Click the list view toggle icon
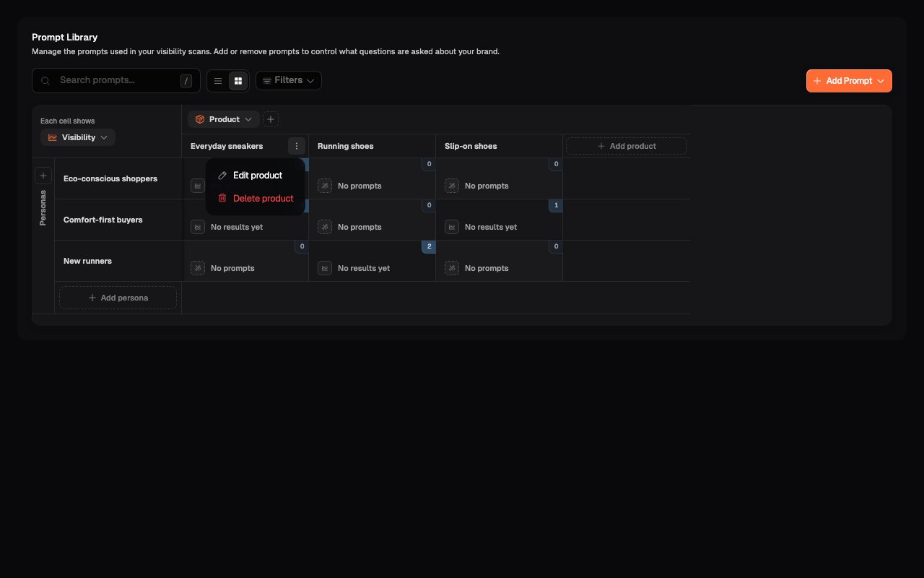 218,81
